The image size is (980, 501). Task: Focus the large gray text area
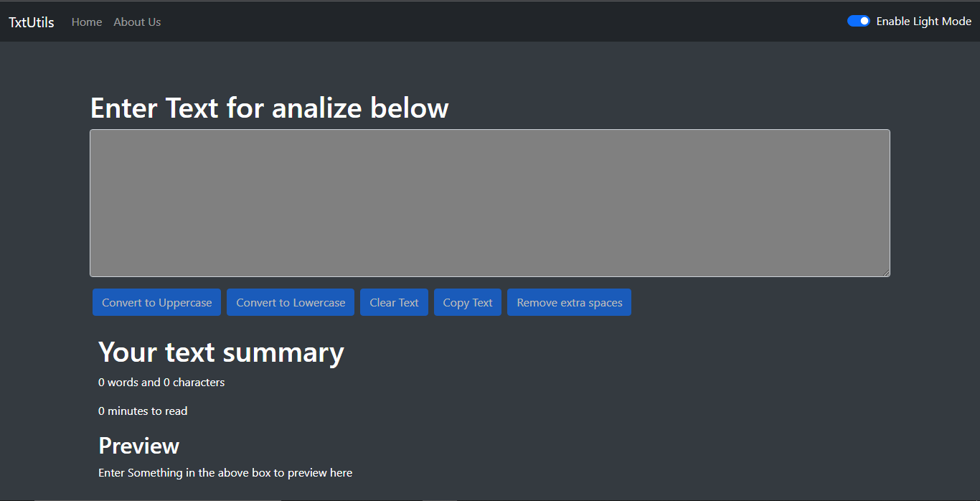pos(490,203)
